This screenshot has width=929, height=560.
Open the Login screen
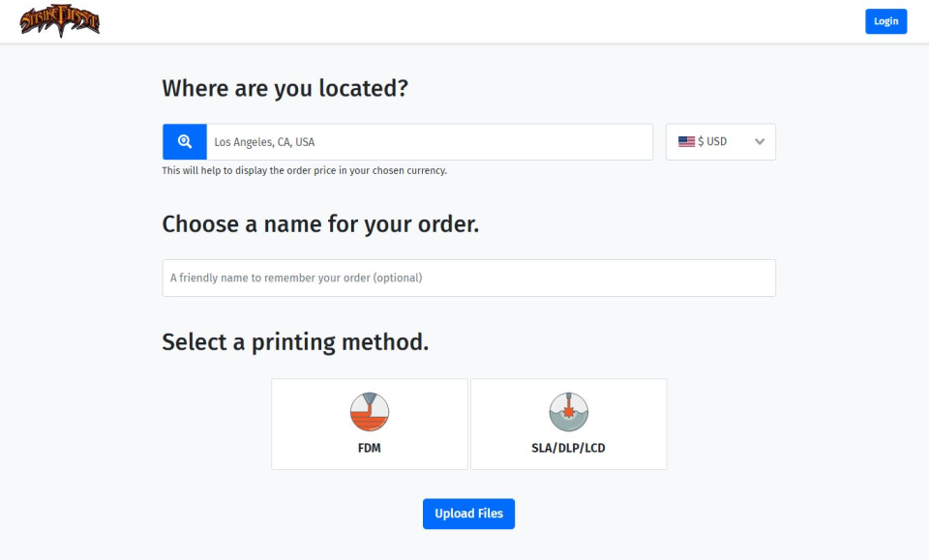[885, 20]
